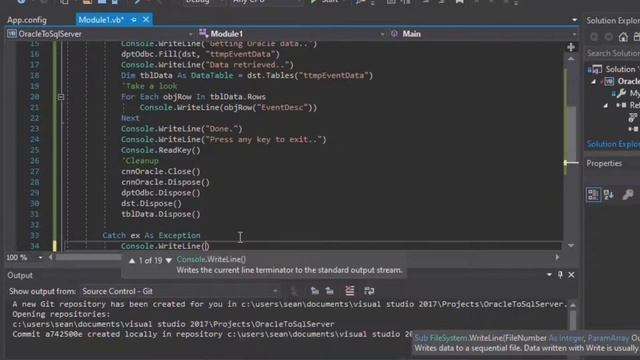Click the editor split view plus icon
The image size is (640, 360).
coord(571,47)
